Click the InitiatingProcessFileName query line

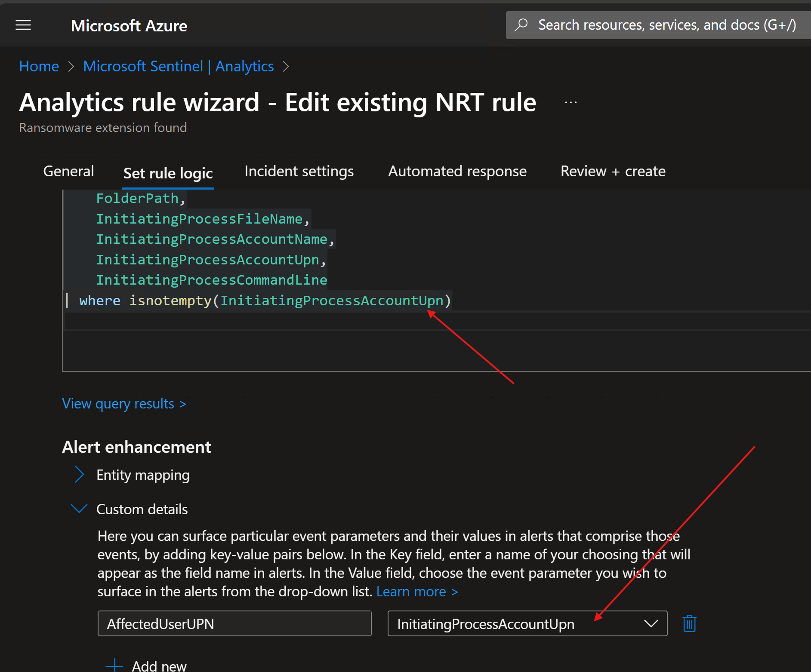[203, 219]
